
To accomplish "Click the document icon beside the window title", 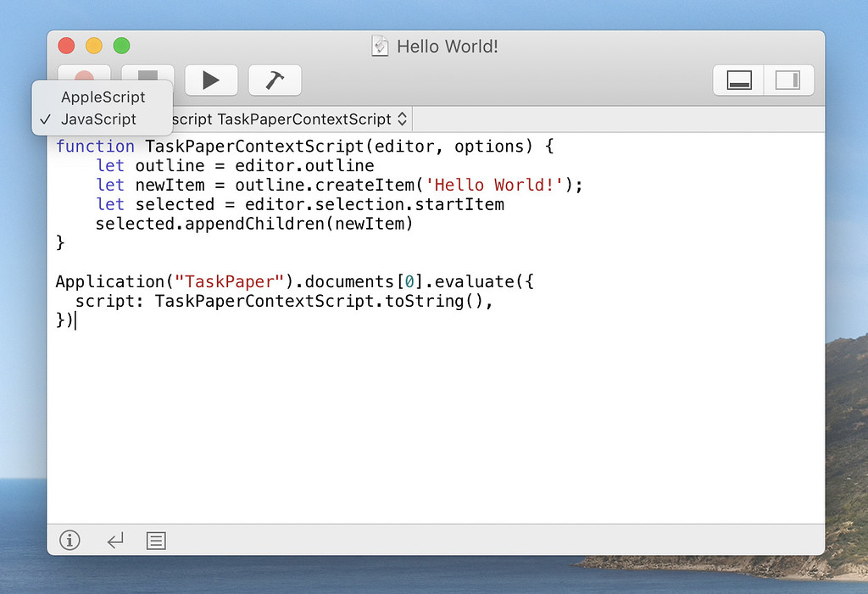I will coord(381,47).
